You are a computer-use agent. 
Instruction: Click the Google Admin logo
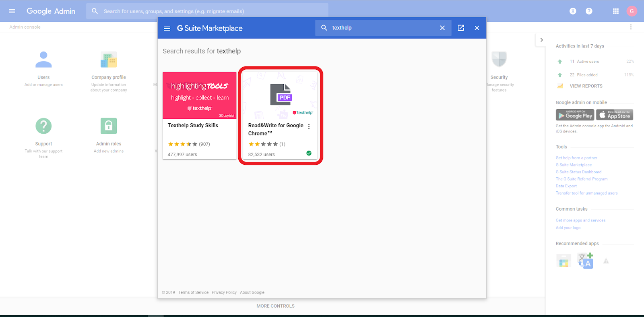click(x=51, y=11)
